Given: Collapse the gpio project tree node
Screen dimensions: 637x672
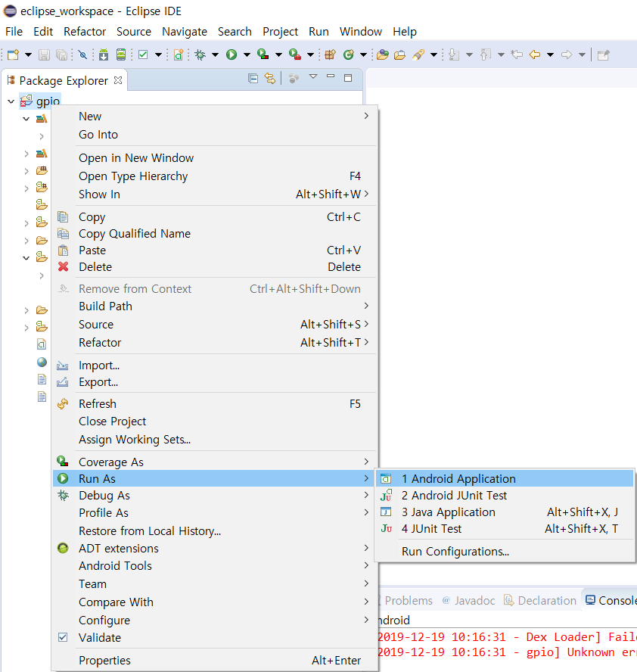Looking at the screenshot, I should coord(11,101).
